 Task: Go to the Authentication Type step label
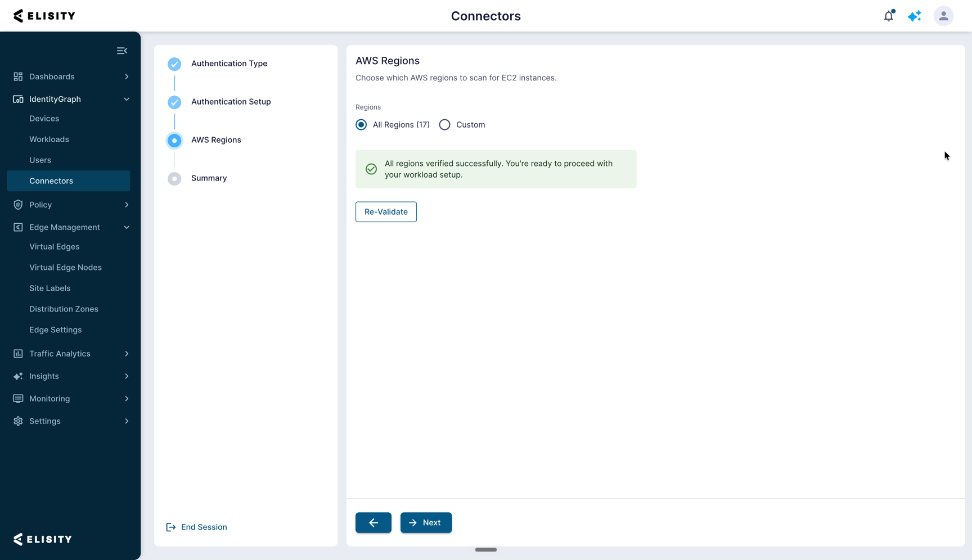pos(229,64)
